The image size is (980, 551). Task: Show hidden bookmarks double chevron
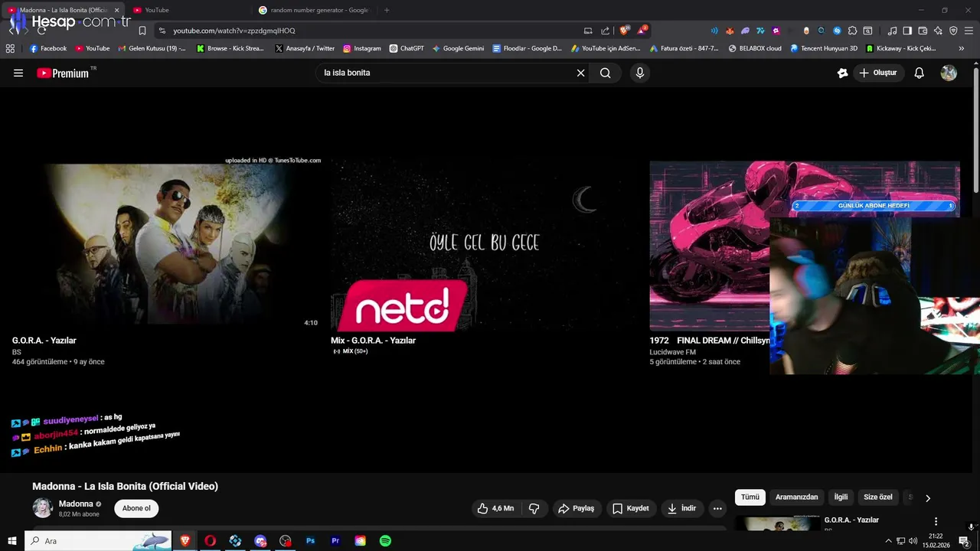962,48
